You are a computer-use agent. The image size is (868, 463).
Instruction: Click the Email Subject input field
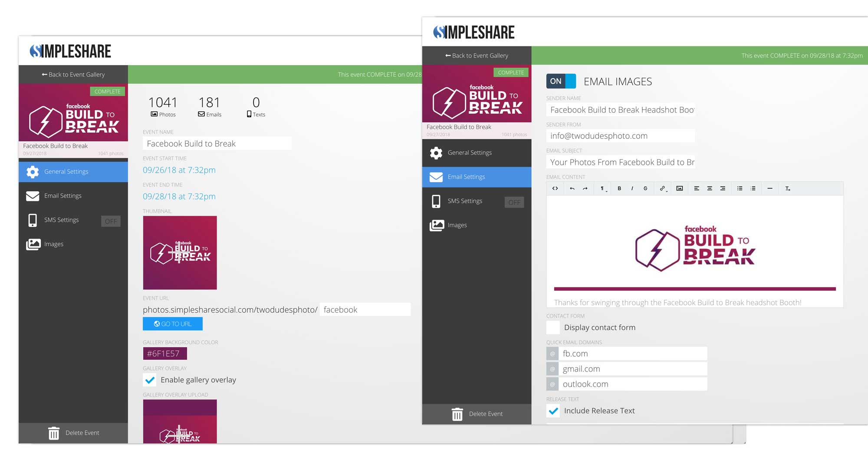pos(621,162)
